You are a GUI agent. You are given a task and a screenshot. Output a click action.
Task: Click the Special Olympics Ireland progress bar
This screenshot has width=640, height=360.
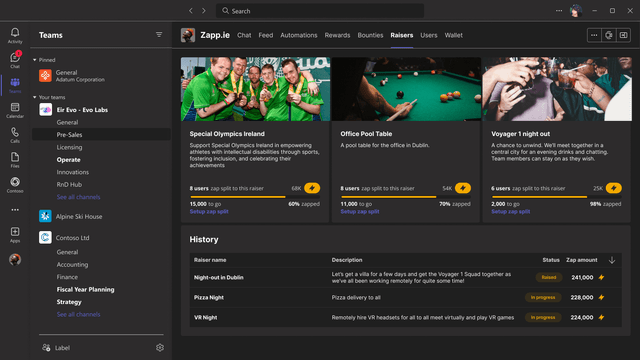tap(255, 197)
